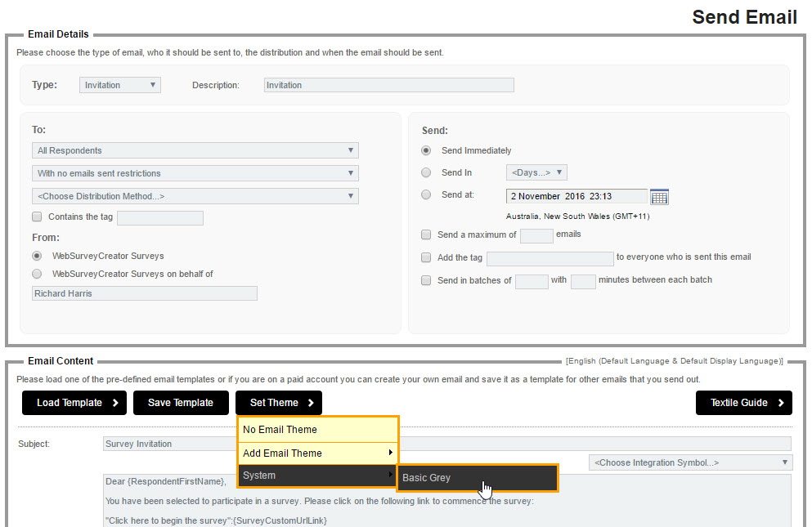Image resolution: width=812 pixels, height=527 pixels.
Task: Click the "Save Template" button
Action: pos(181,403)
